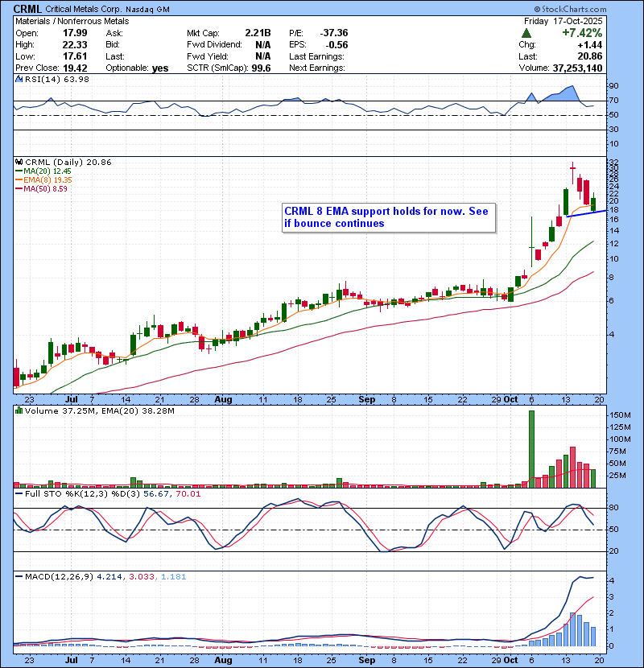Screen dimensions: 644x668
Task: Click the candlestick icon beside CRML (Daily)
Action: click(19, 163)
